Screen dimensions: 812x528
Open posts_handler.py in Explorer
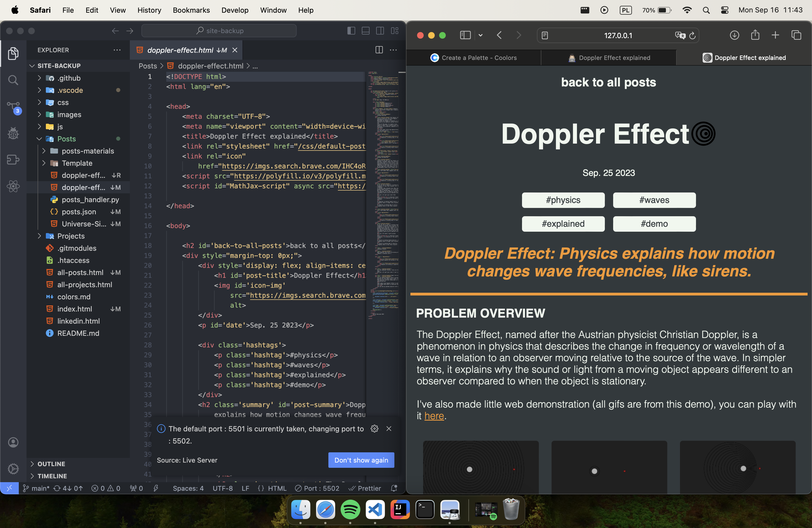78,200
